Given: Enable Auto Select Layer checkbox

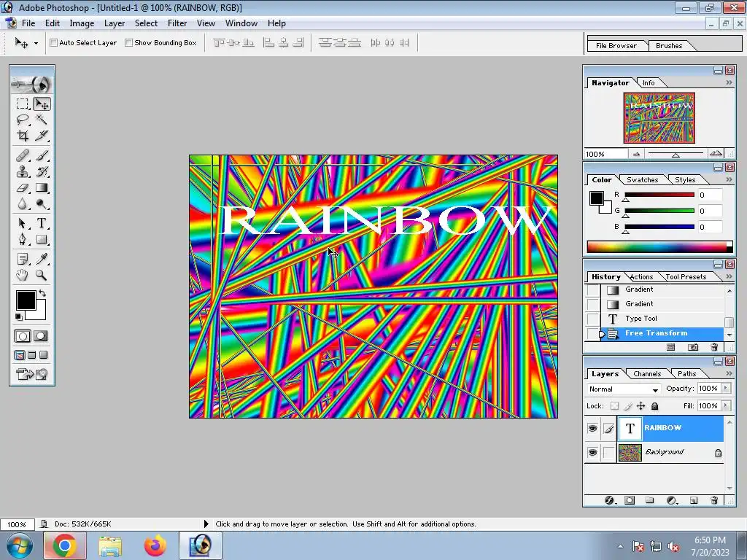Looking at the screenshot, I should coord(54,43).
